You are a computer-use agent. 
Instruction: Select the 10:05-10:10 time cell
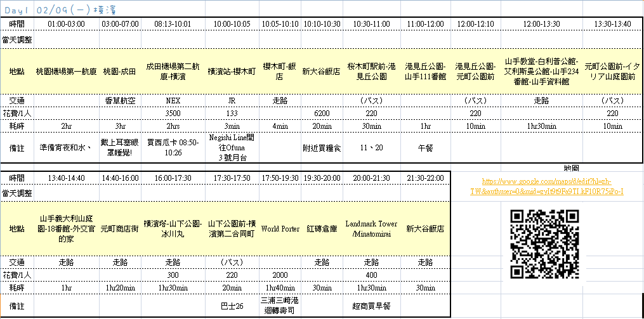(x=280, y=24)
